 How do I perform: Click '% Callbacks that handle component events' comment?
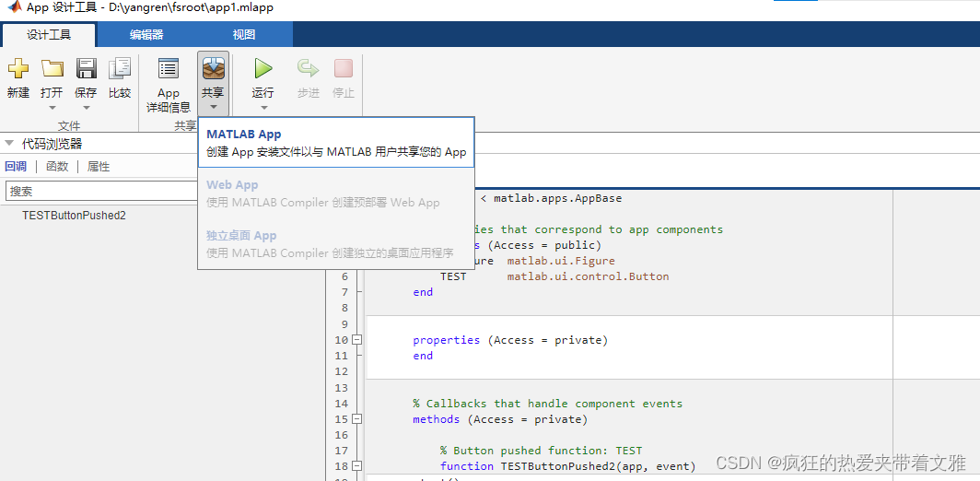[x=547, y=404]
